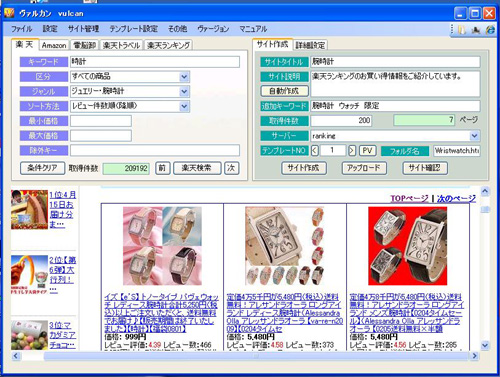The height and width of the screenshot is (377, 500).
Task: Open the TOPページ link
Action: 410,199
